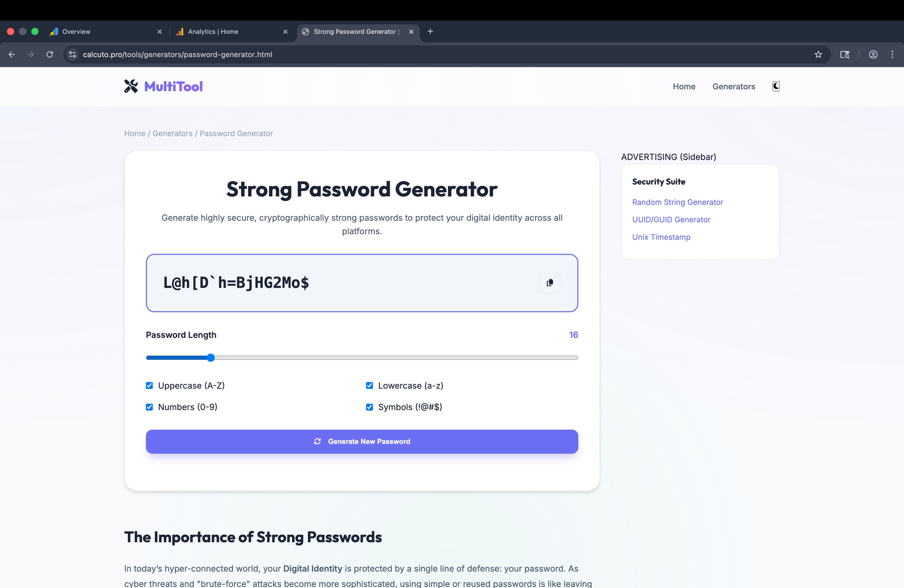
Task: Reload the page in browser toolbar
Action: click(50, 54)
